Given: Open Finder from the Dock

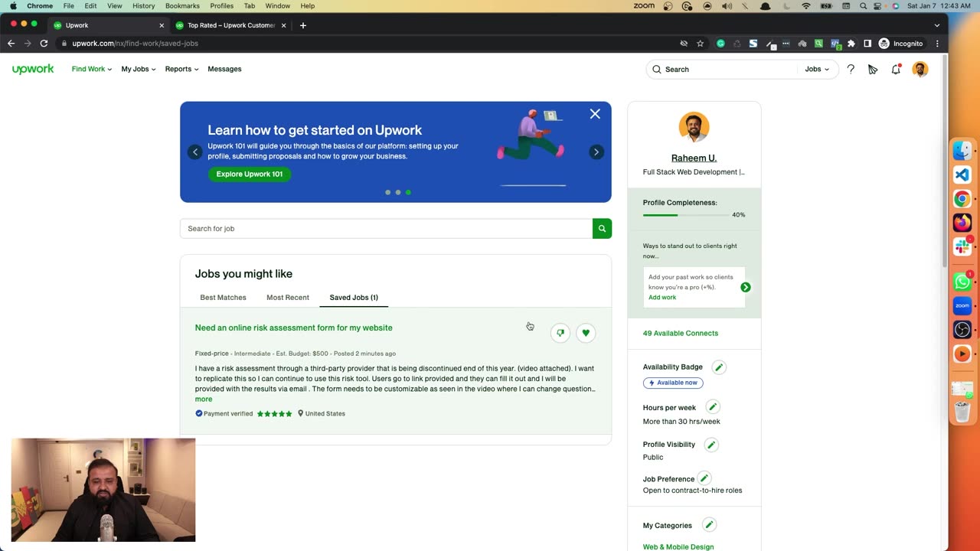Looking at the screenshot, I should [962, 151].
